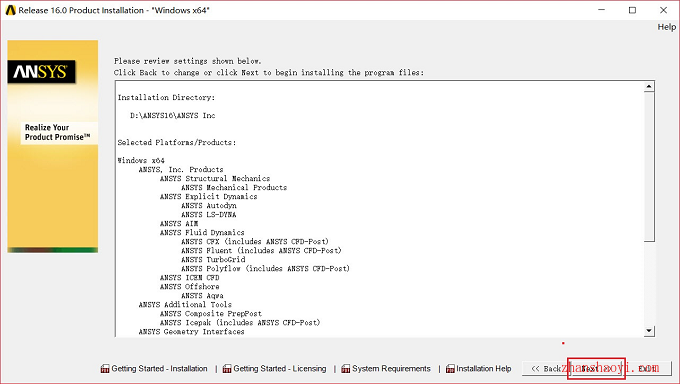Image resolution: width=680 pixels, height=384 pixels.
Task: Close the Product Installation window
Action: click(663, 10)
